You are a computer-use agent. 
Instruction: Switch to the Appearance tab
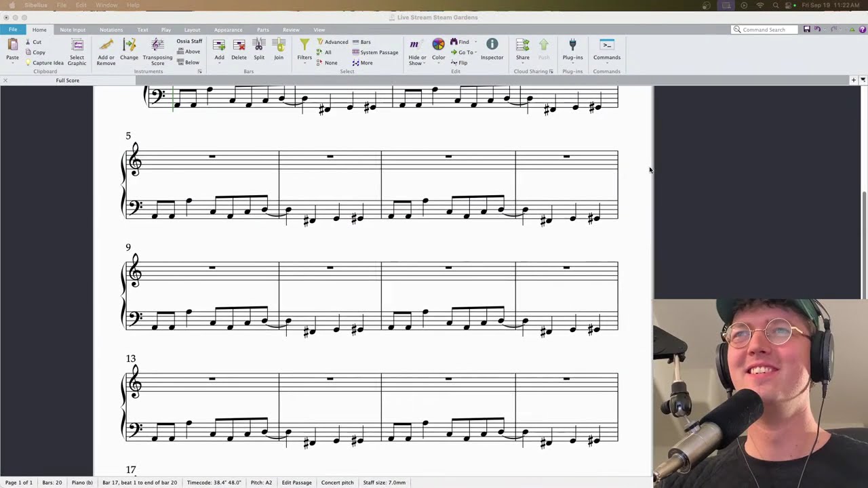tap(228, 30)
